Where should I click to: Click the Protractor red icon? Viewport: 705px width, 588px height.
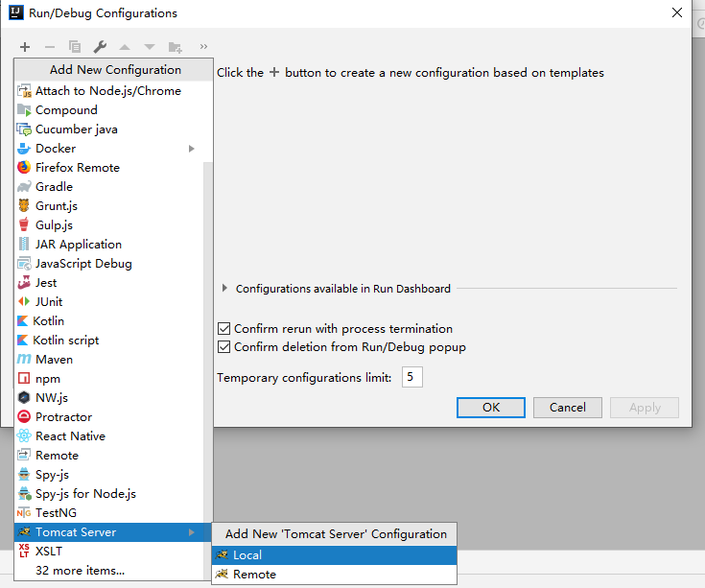coord(24,416)
